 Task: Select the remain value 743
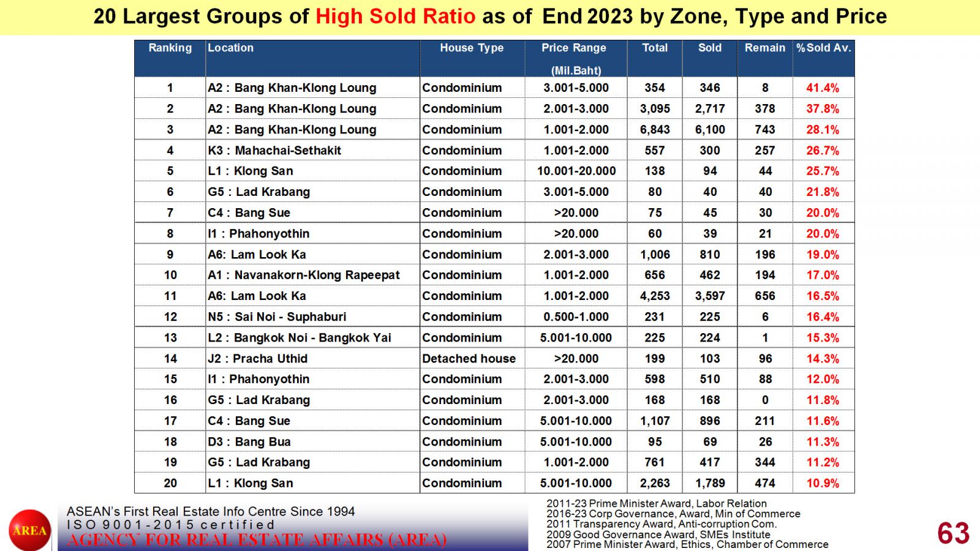click(x=765, y=130)
